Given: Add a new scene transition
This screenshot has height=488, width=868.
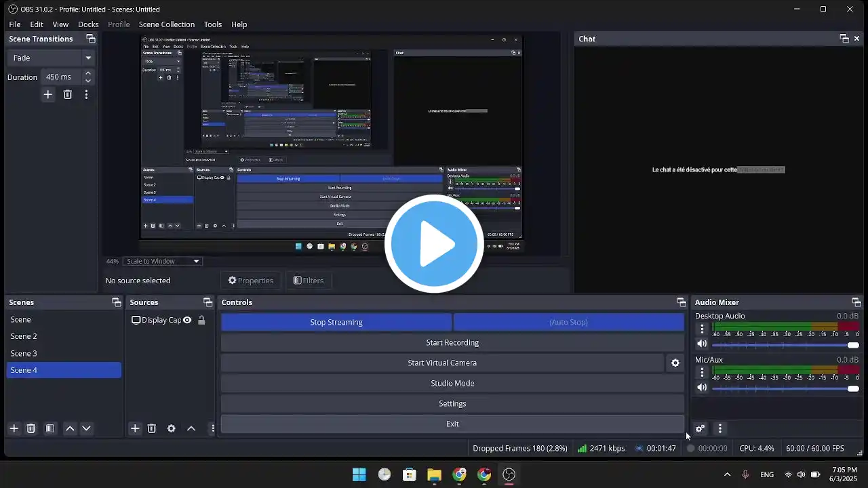Looking at the screenshot, I should [47, 95].
